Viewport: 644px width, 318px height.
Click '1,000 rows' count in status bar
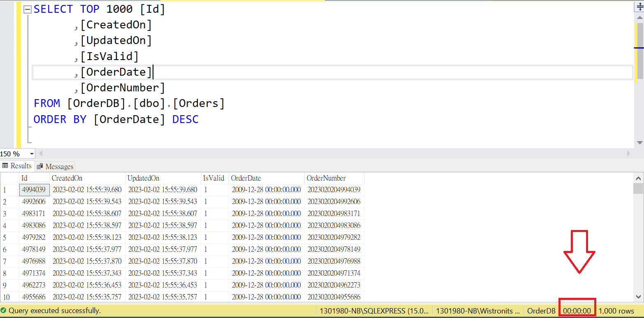click(616, 311)
